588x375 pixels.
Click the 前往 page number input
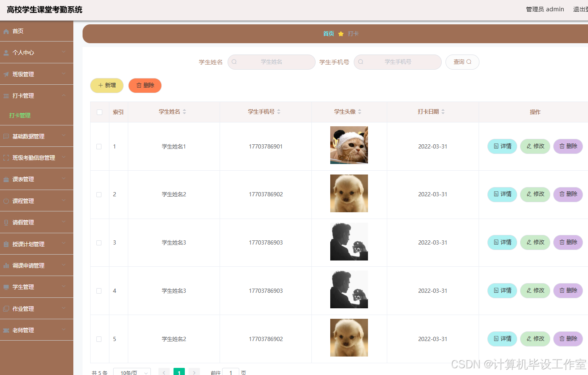[x=231, y=372]
